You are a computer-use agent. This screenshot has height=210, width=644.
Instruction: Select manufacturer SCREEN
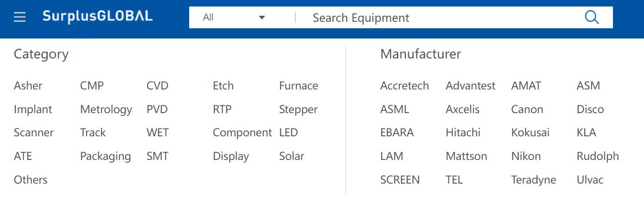click(400, 180)
